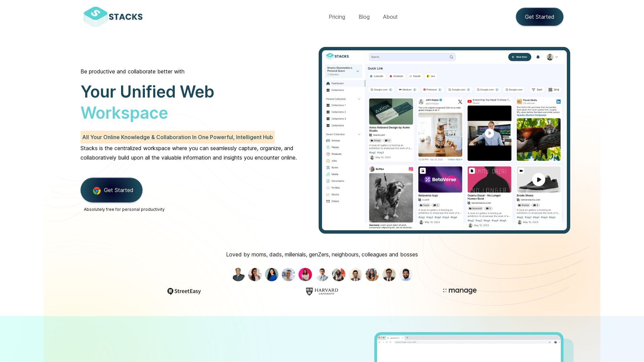Open the Pricing page
Screen dimensions: 644x362
[x=337, y=16]
